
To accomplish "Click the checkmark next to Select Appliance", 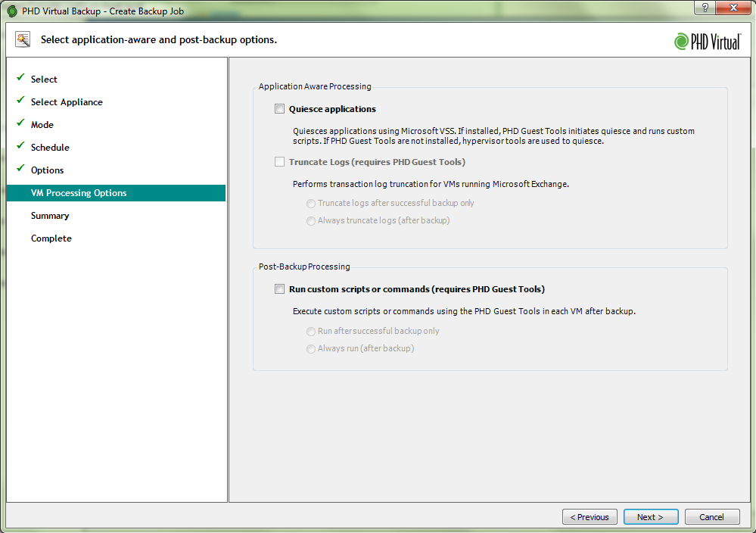I will pos(20,101).
